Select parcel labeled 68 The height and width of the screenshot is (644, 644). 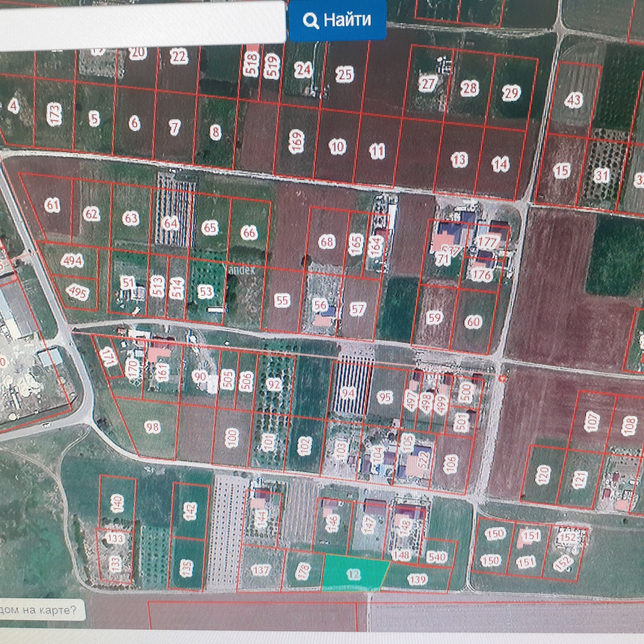pyautogui.click(x=327, y=242)
